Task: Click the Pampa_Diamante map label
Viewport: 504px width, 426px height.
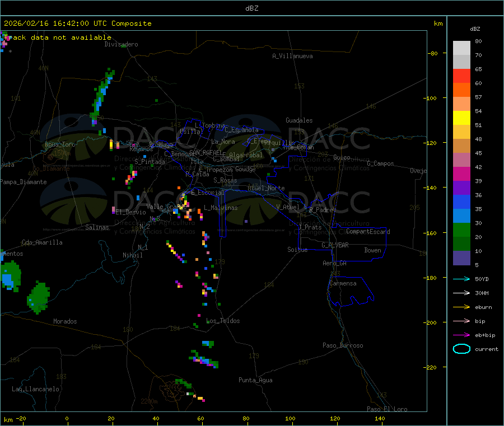Action: pos(24,182)
